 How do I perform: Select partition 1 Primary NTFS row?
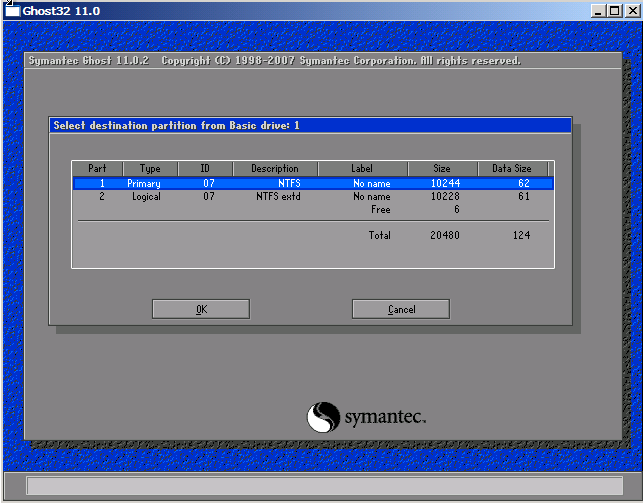[x=313, y=183]
